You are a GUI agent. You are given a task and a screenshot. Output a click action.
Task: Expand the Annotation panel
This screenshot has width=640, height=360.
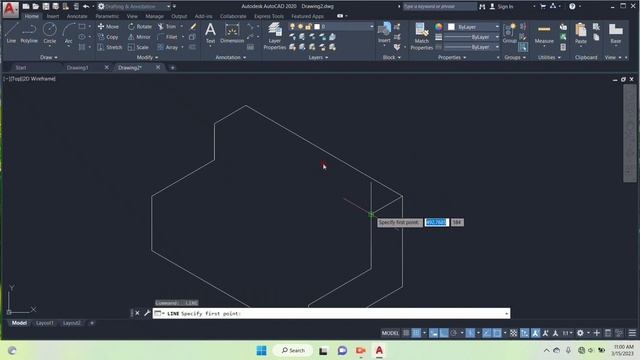pos(231,58)
